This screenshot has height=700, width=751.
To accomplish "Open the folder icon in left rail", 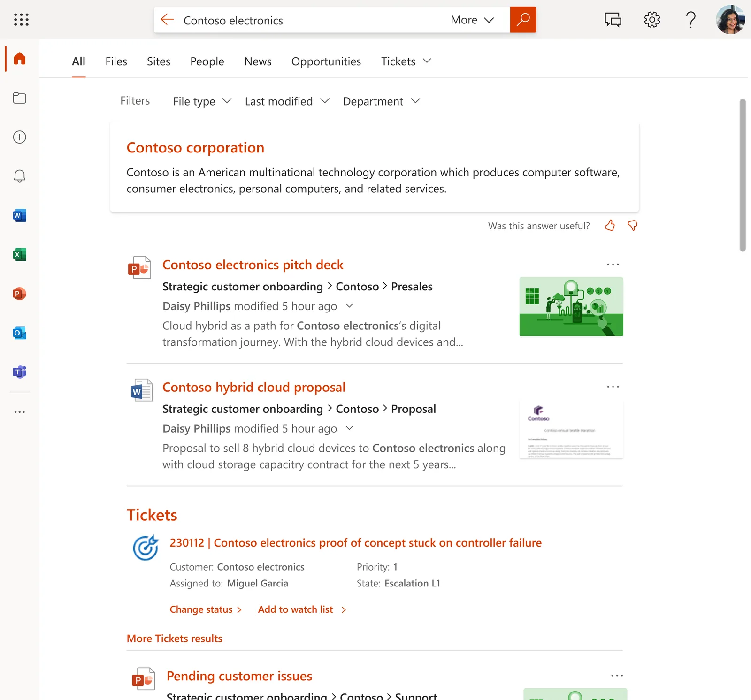I will point(20,98).
